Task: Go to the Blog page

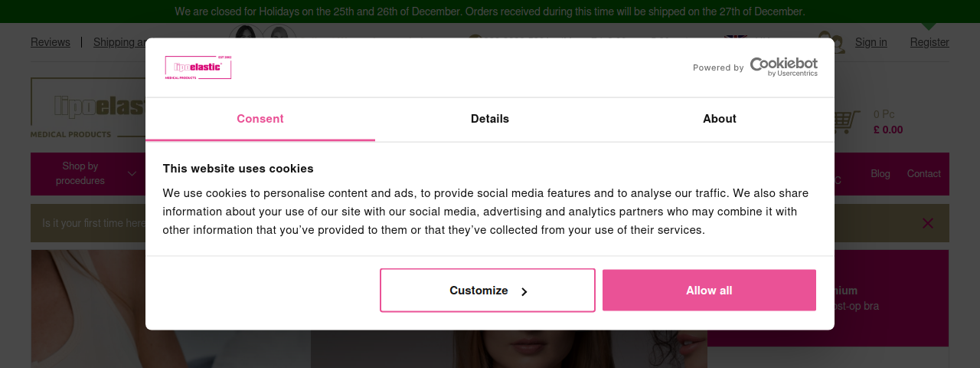Action: [x=880, y=174]
